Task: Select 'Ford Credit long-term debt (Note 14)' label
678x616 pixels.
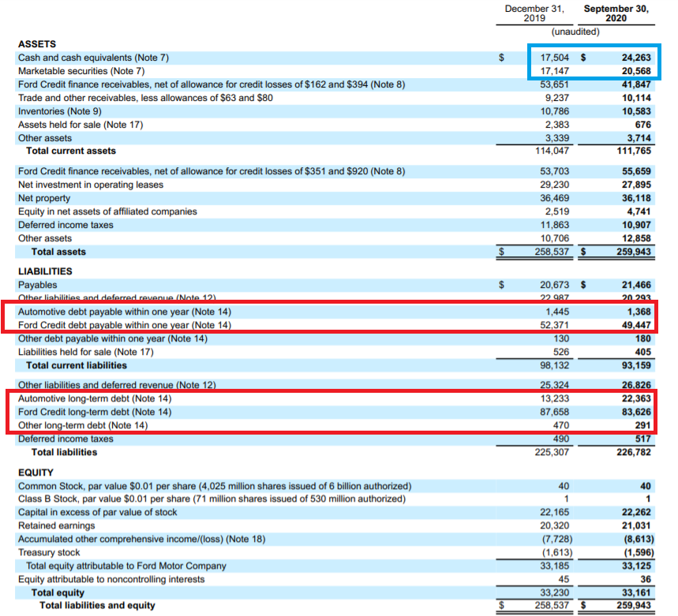Action: (95, 412)
